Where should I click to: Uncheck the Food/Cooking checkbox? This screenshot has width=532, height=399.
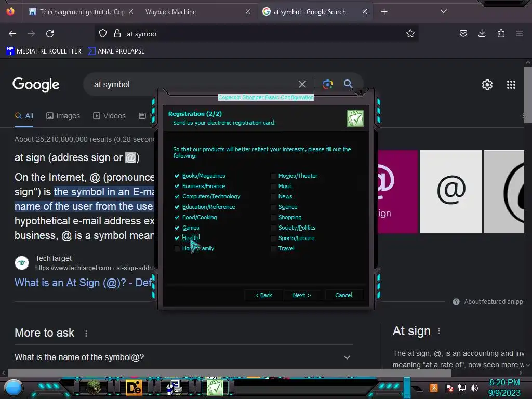[177, 218]
